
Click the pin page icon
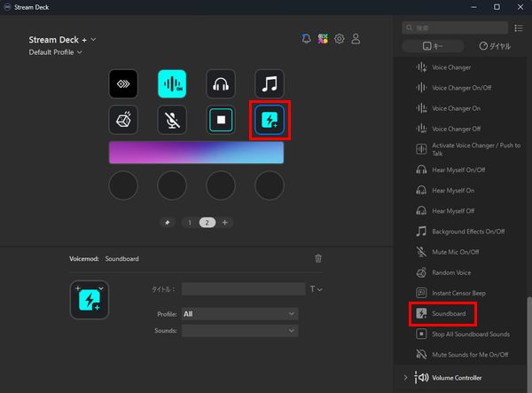[167, 223]
